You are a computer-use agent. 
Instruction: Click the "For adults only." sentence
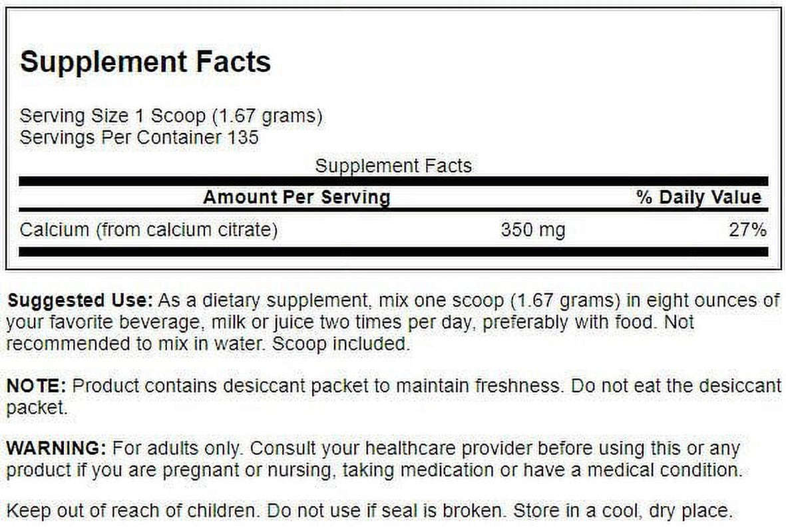pos(178,448)
